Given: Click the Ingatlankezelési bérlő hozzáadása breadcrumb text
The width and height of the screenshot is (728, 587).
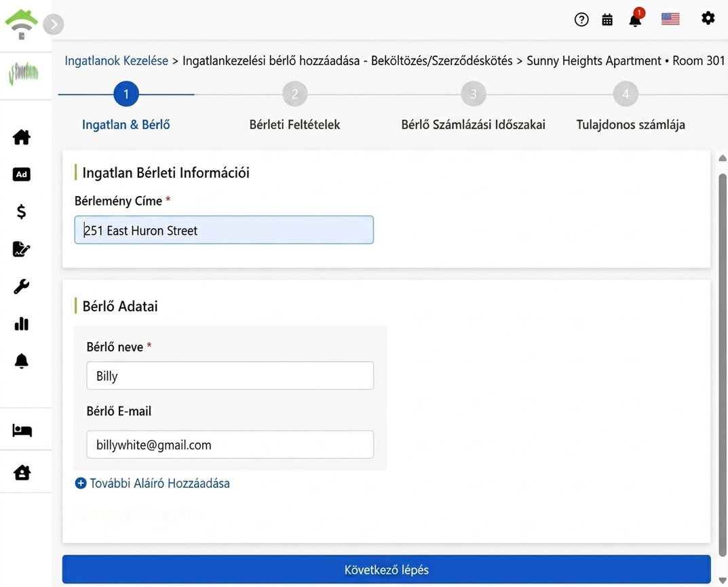Looking at the screenshot, I should (271, 61).
